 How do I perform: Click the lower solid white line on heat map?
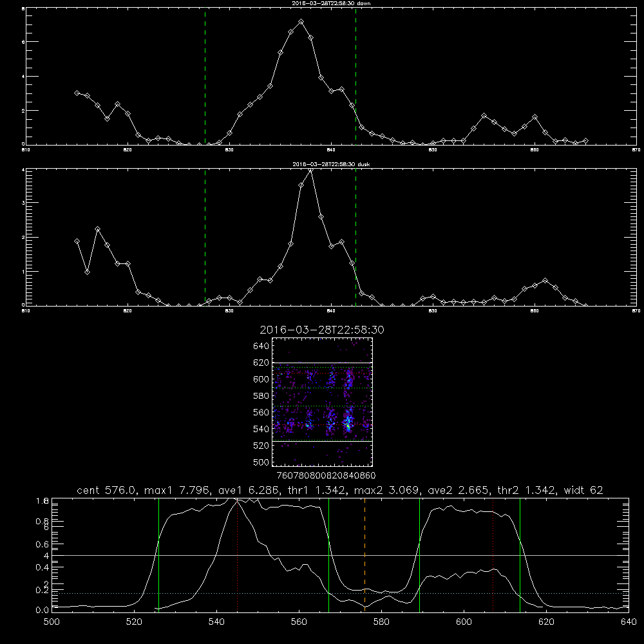pos(323,442)
